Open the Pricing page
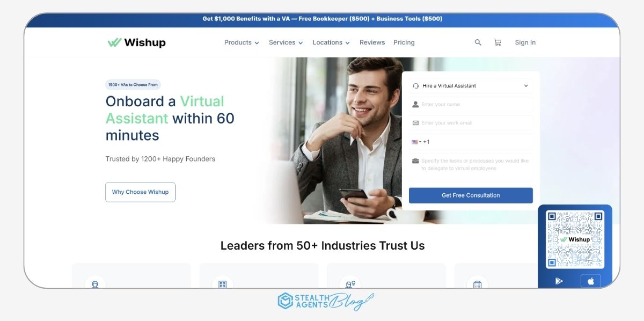This screenshot has width=644, height=321. 404,42
